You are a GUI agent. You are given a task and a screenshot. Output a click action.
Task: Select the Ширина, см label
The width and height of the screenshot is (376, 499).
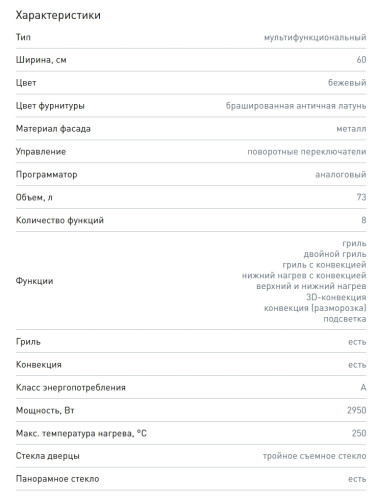(41, 60)
